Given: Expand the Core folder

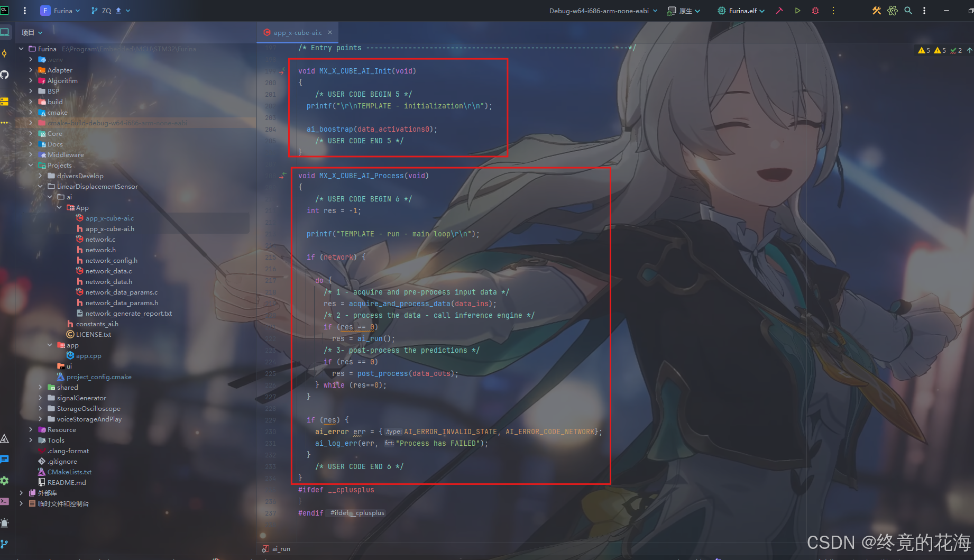Looking at the screenshot, I should coord(31,133).
